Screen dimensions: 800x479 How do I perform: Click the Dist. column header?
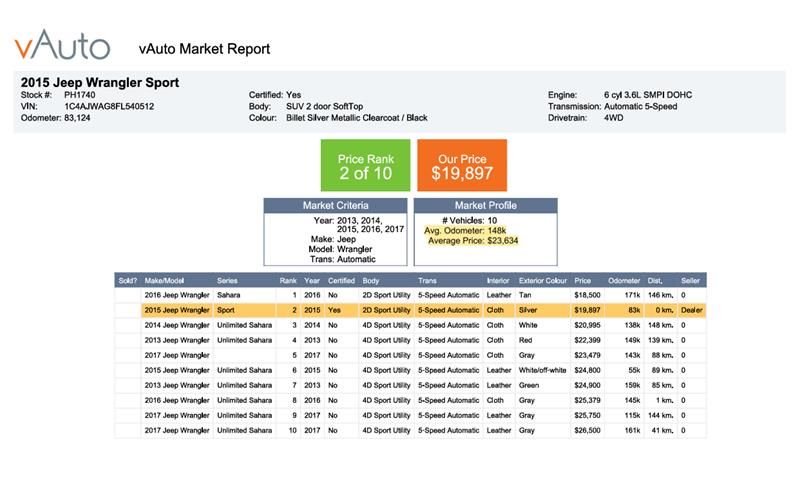pos(655,281)
